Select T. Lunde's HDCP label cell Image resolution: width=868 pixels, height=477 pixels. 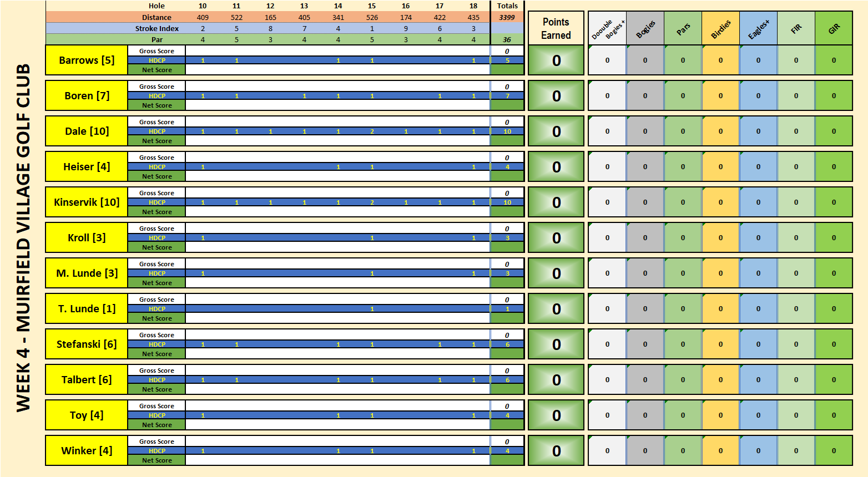point(157,309)
